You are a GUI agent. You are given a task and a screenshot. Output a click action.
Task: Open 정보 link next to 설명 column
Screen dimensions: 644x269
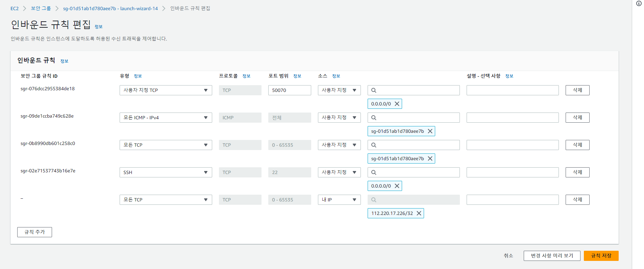(x=509, y=76)
